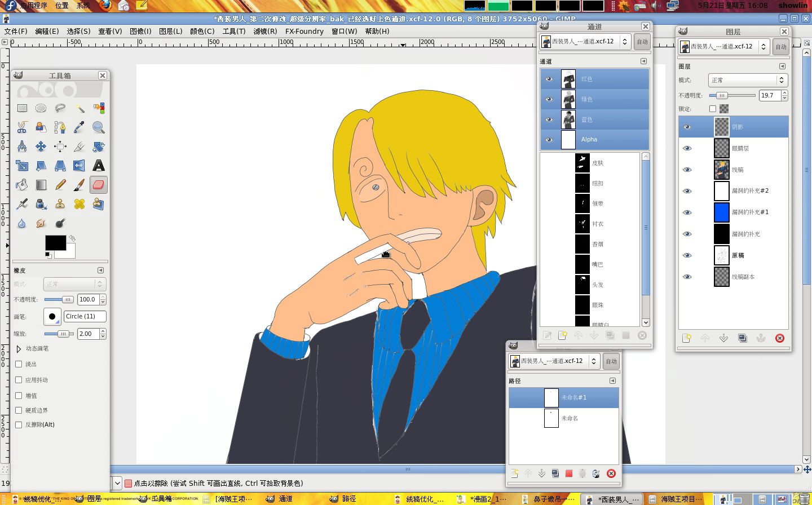
Task: Click the 不透明度 slider in 图层 panel
Action: 732,95
